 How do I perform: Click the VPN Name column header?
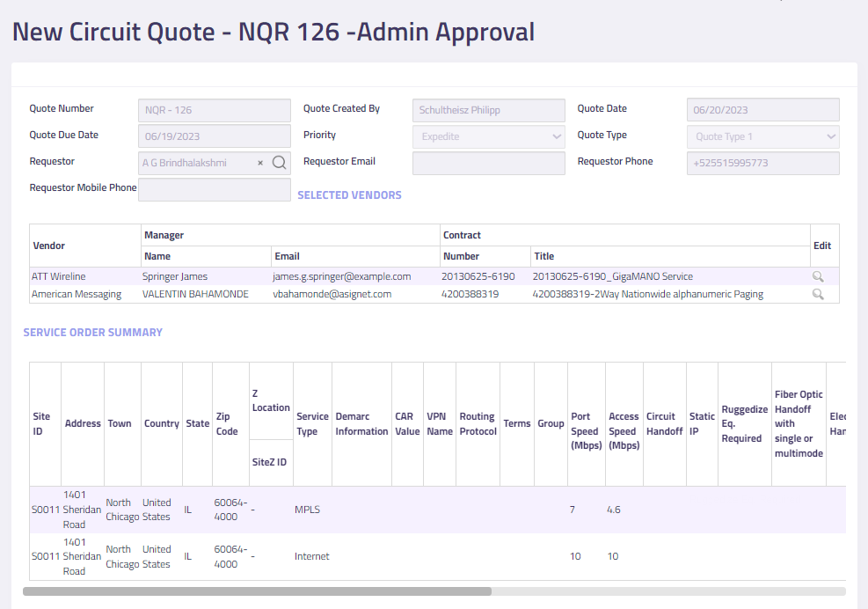pos(440,424)
